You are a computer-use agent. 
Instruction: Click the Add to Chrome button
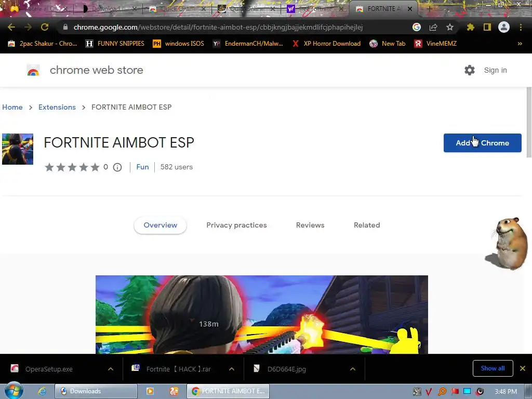coord(483,143)
